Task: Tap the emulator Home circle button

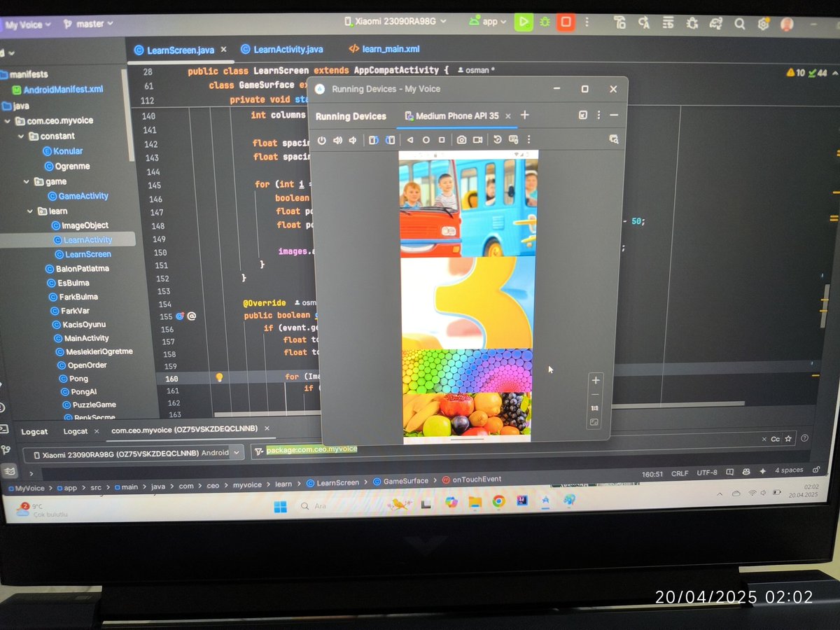Action: 426,140
